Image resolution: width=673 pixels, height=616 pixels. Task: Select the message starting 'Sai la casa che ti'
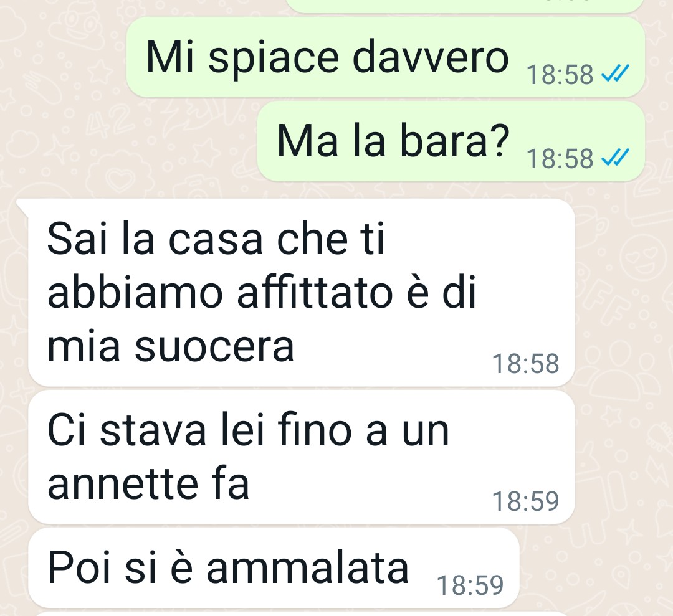[x=302, y=292]
